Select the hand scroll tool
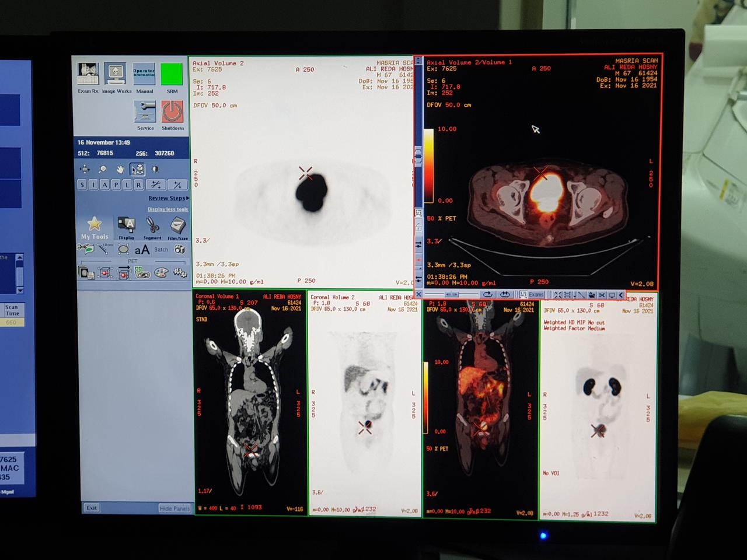Image resolution: width=747 pixels, height=560 pixels. click(x=120, y=169)
